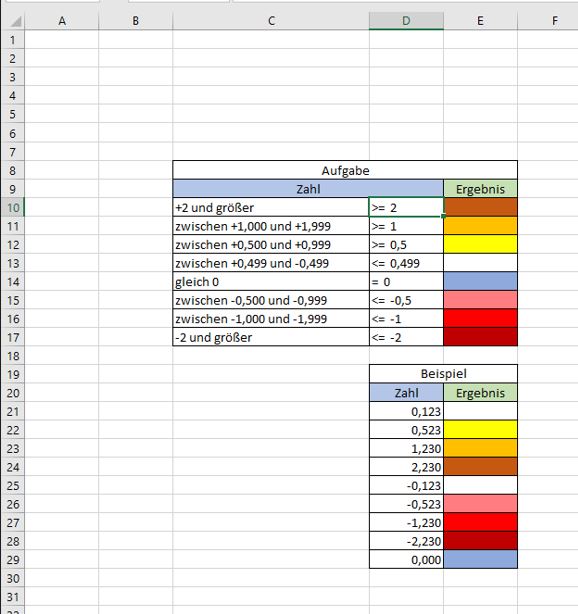Click the green 'Ergebnis' header in row 9
The width and height of the screenshot is (578, 614).
click(480, 189)
